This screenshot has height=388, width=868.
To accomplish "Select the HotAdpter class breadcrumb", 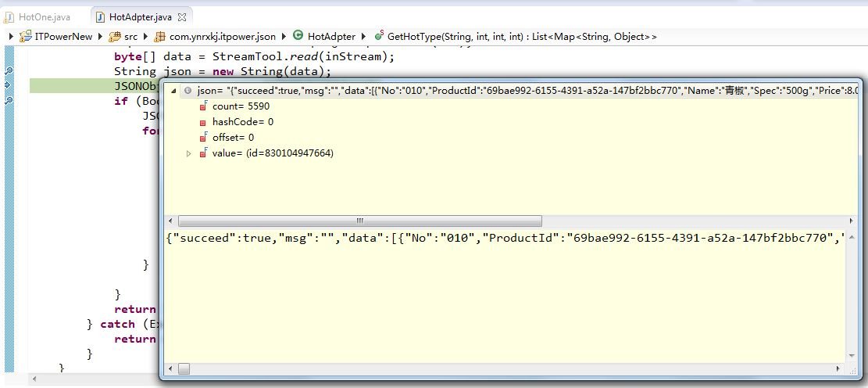I will [x=331, y=37].
